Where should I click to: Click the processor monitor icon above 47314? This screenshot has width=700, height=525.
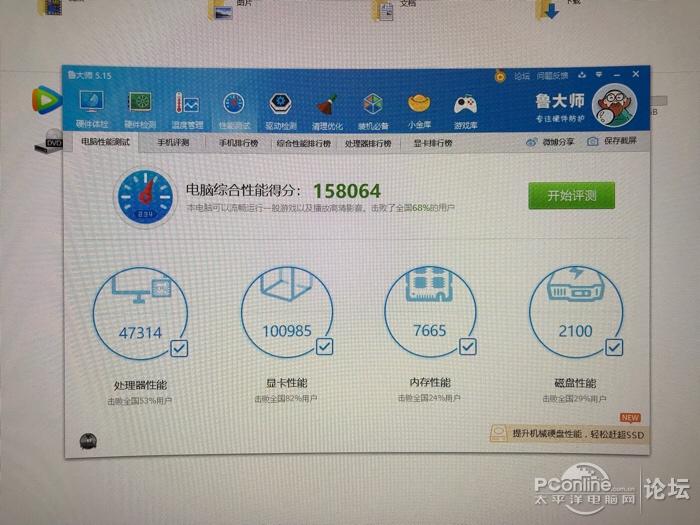[142, 287]
